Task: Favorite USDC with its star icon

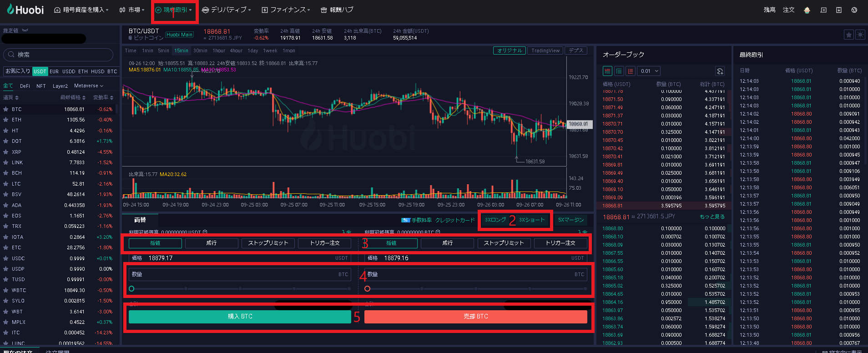Action: (6, 258)
